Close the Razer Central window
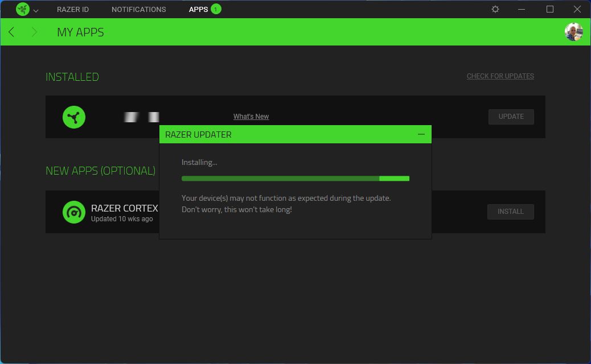Viewport: 591px width, 364px height. (x=577, y=9)
